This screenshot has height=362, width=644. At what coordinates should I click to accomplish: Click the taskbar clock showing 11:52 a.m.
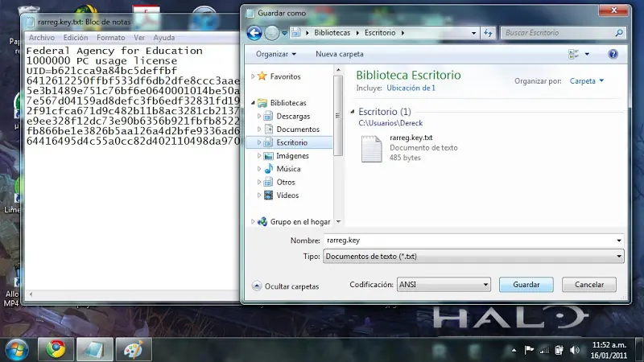click(609, 345)
